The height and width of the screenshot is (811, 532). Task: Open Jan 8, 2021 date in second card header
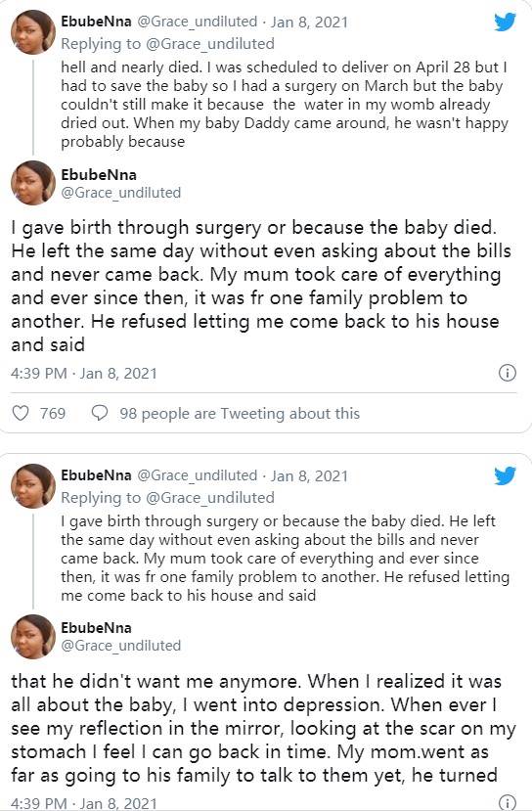pos(309,475)
